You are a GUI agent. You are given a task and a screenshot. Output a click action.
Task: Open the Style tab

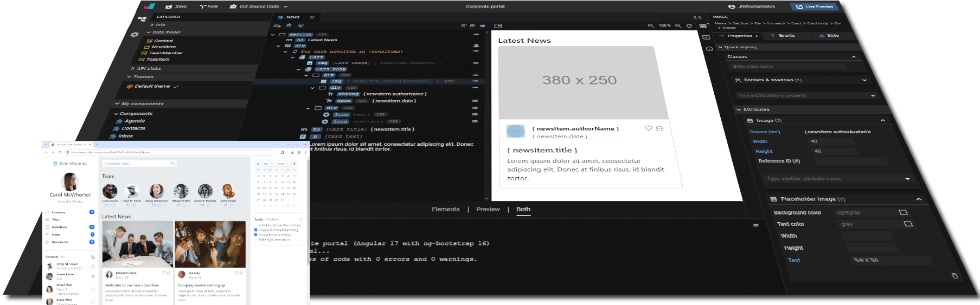pyautogui.click(x=829, y=36)
